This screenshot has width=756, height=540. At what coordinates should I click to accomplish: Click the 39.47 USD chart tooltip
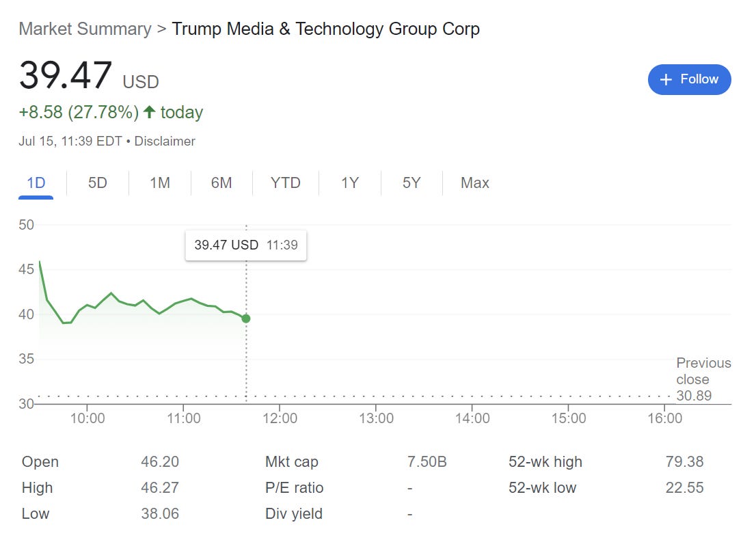246,245
